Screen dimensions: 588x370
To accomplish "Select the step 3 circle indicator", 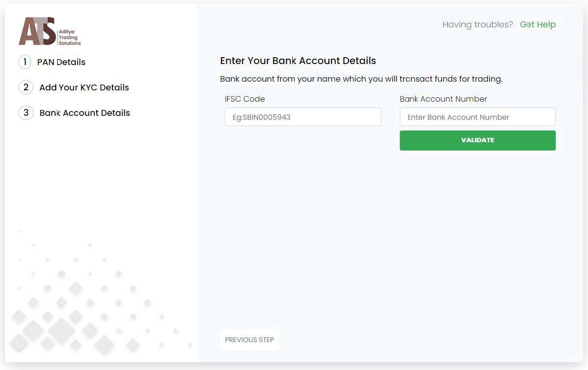I will click(25, 113).
